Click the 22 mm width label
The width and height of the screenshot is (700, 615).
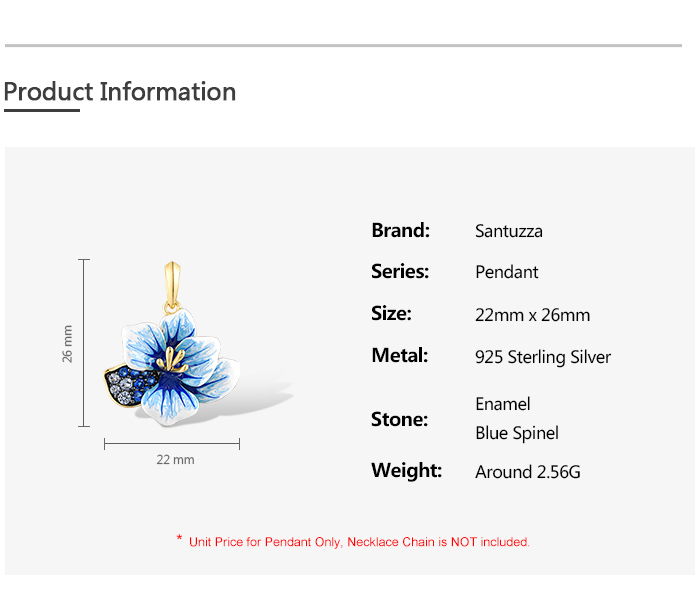coord(175,460)
